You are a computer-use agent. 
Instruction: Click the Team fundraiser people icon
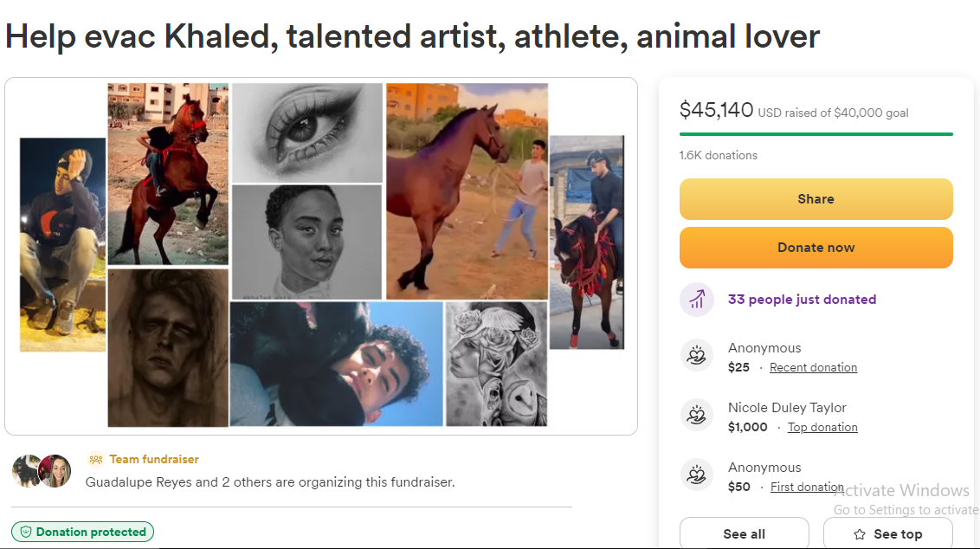(95, 460)
